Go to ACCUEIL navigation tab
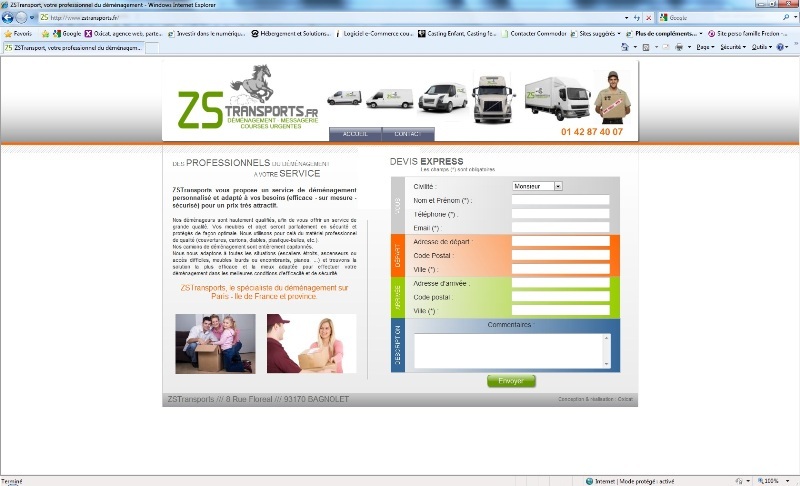This screenshot has width=800, height=486. click(355, 134)
